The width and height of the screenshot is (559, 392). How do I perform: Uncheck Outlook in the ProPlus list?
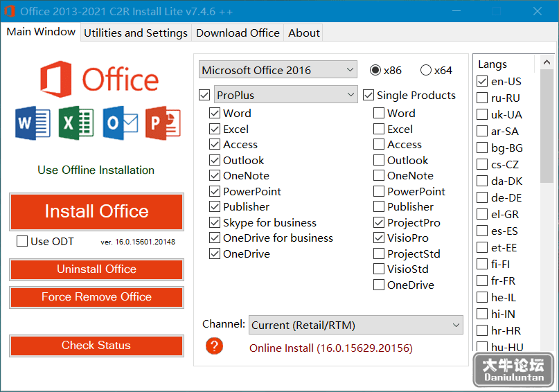(215, 160)
